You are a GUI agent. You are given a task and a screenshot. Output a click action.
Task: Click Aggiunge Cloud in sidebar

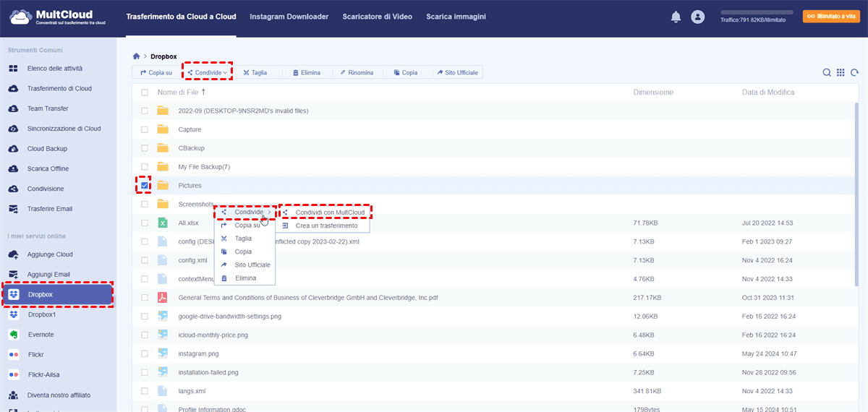pos(50,254)
